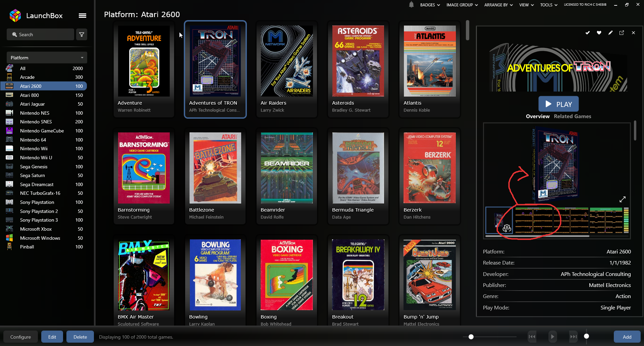Select the Microsoft Windows platform icon
This screenshot has width=644, height=346.
tap(9, 238)
